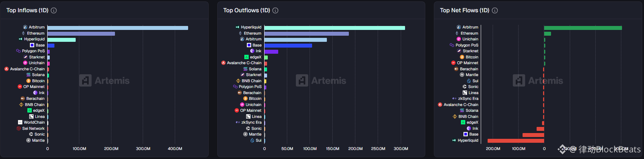
Task: Select the Base blue bar in Top Outflows
Action: (288, 45)
